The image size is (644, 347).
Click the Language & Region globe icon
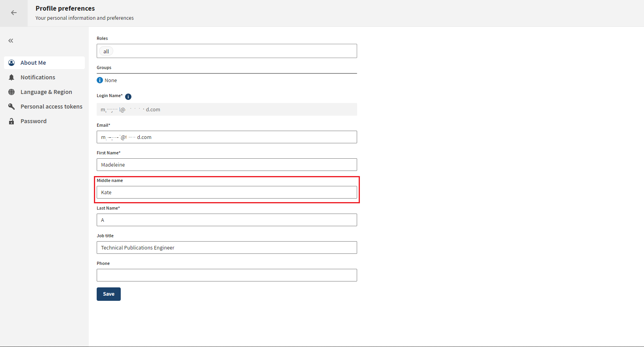coord(11,92)
